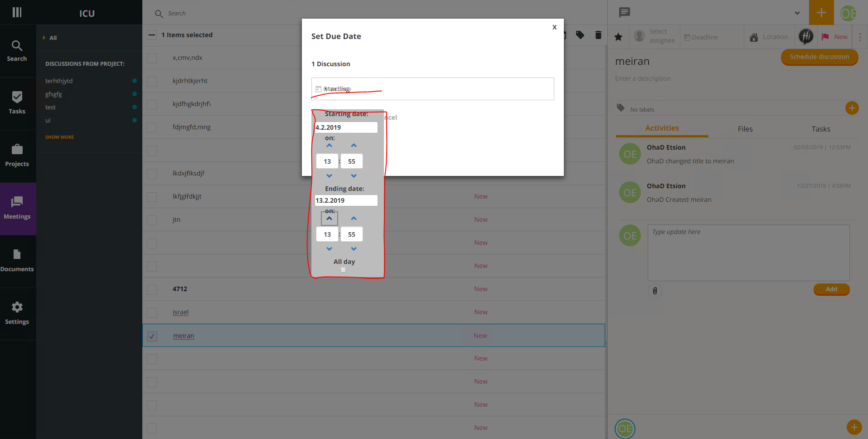This screenshot has height=439, width=868.
Task: Click the Add update button
Action: click(x=831, y=289)
